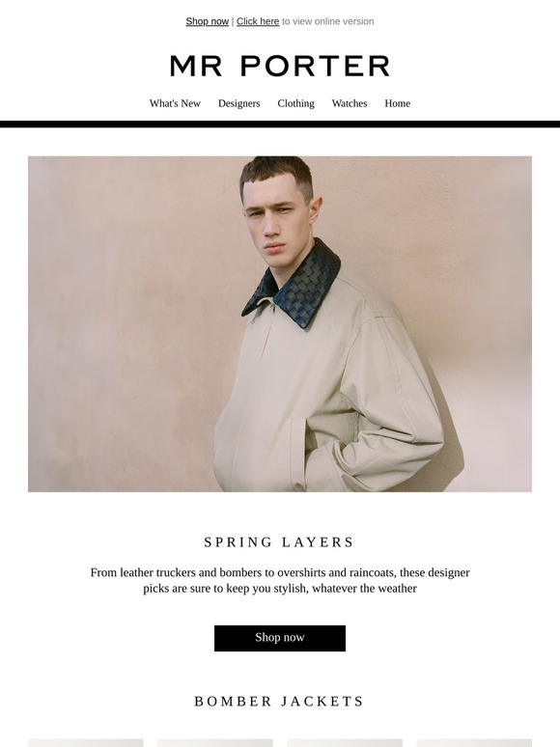Go to What's New section
This screenshot has width=560, height=747.
(x=175, y=103)
